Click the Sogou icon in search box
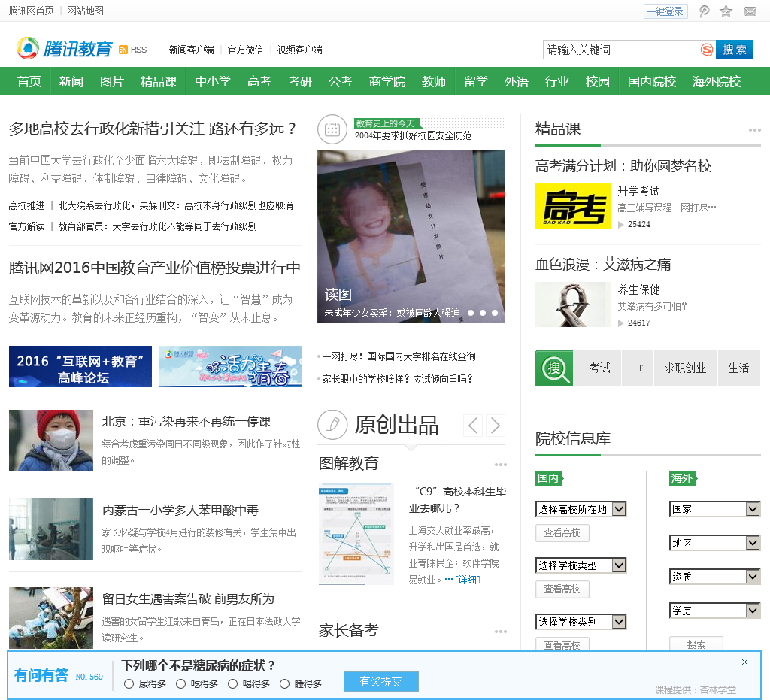Screen dimensions: 770x700 point(707,50)
